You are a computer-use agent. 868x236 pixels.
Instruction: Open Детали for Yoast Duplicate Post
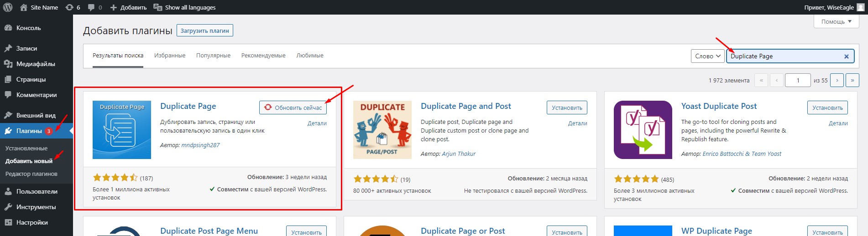pos(838,123)
